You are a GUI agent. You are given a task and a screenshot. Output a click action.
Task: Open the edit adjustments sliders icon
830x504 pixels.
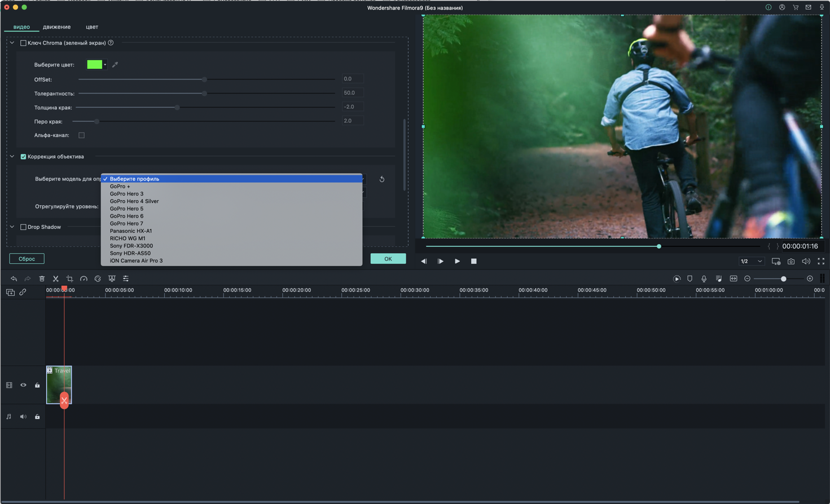point(126,278)
